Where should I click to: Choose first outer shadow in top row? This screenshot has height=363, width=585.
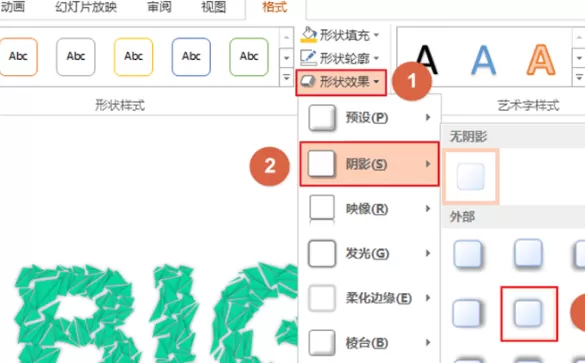(x=468, y=254)
